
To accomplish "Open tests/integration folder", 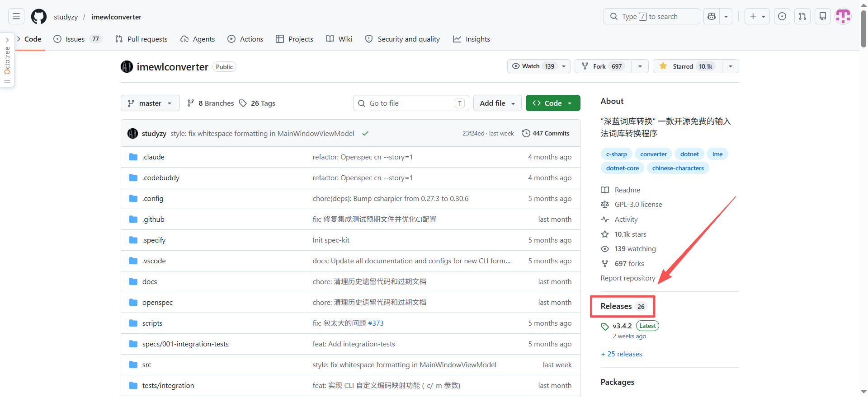I will (x=168, y=386).
